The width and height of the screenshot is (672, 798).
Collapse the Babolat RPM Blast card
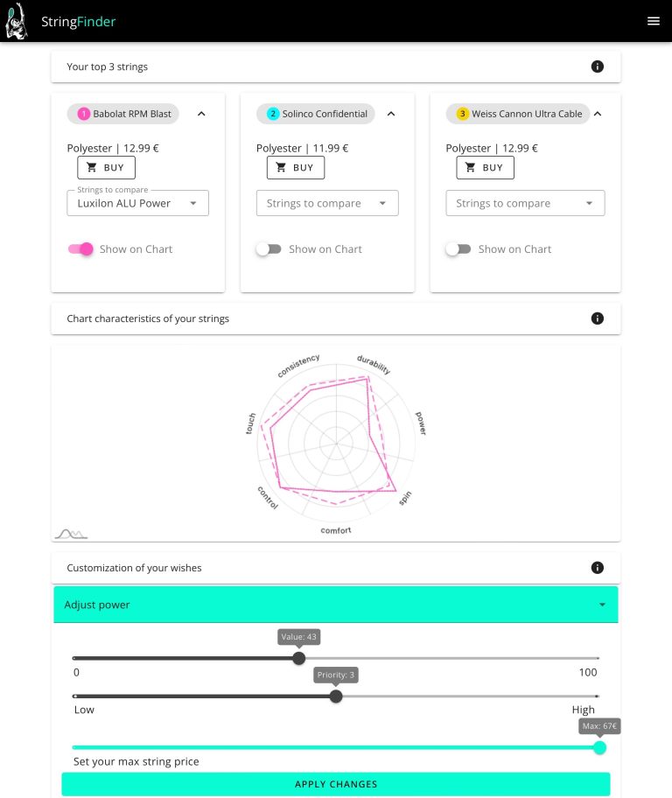(201, 114)
